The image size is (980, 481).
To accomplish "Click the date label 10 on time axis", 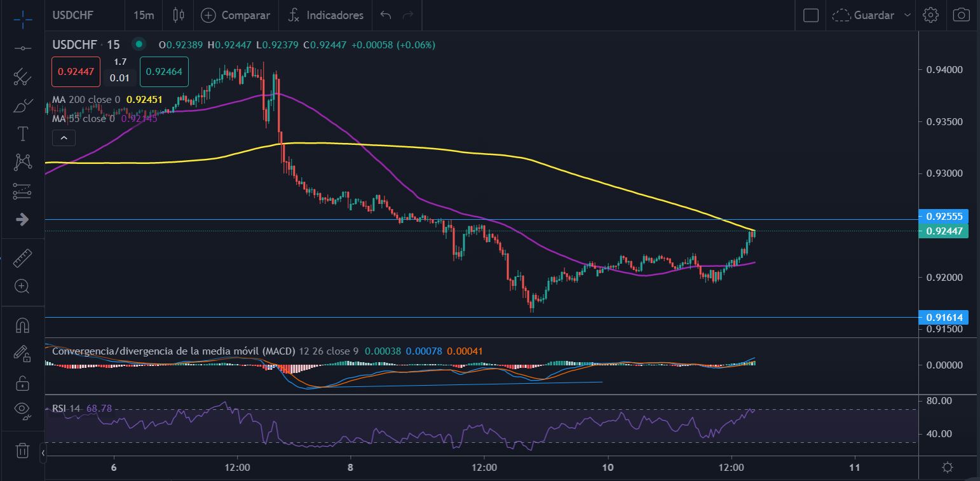I will coord(608,468).
